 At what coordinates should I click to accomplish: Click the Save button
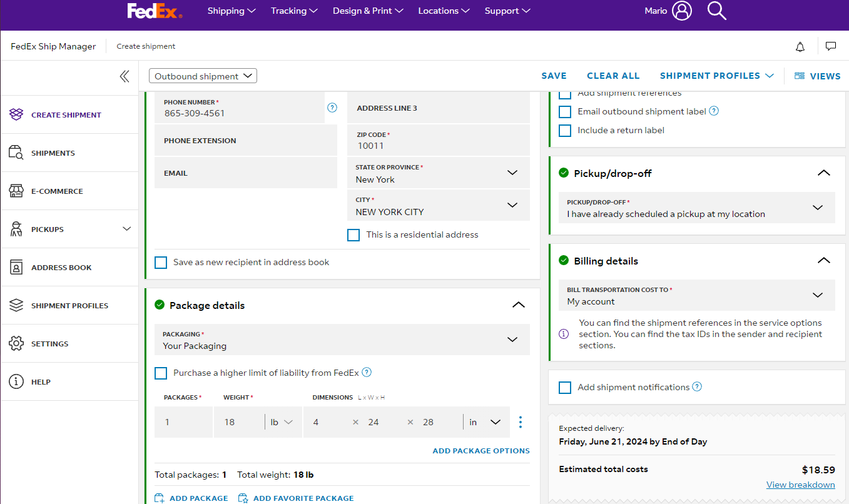pyautogui.click(x=554, y=76)
